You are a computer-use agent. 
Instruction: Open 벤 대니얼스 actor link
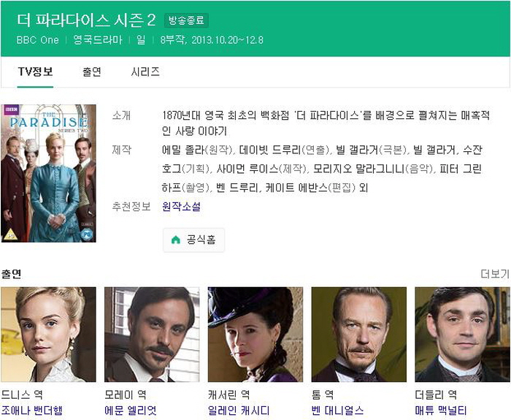pos(337,411)
